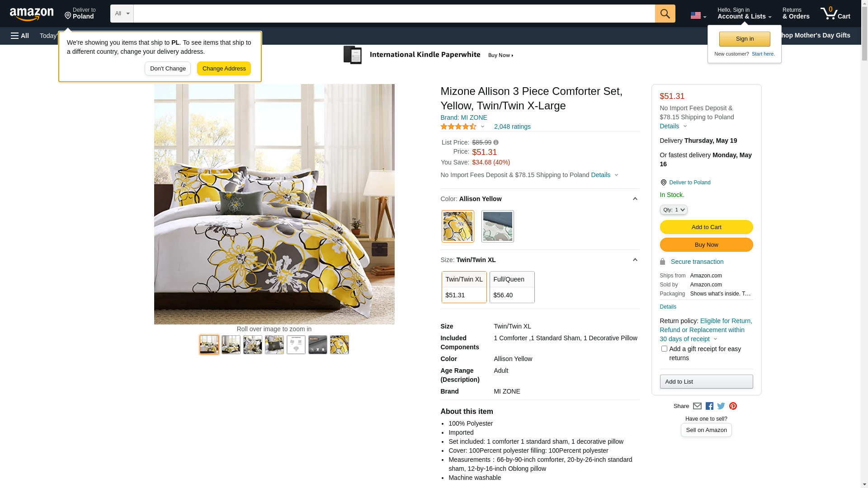Image resolution: width=868 pixels, height=488 pixels.
Task: Open the cart icon
Action: [x=835, y=14]
